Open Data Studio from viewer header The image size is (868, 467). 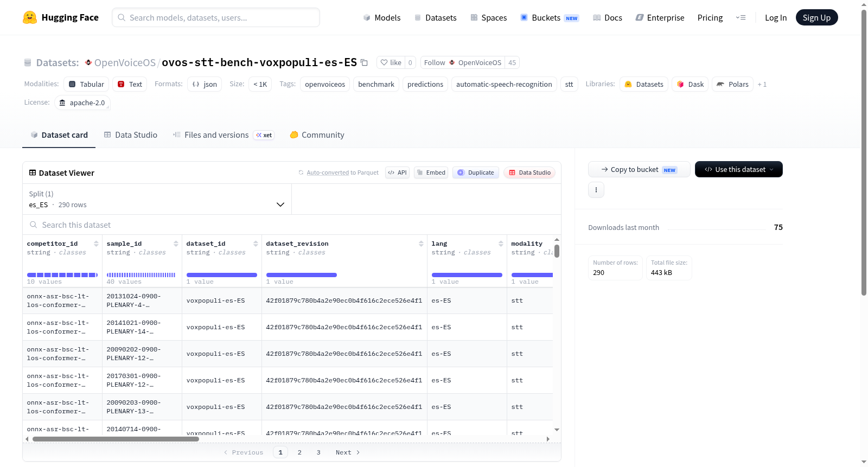529,172
